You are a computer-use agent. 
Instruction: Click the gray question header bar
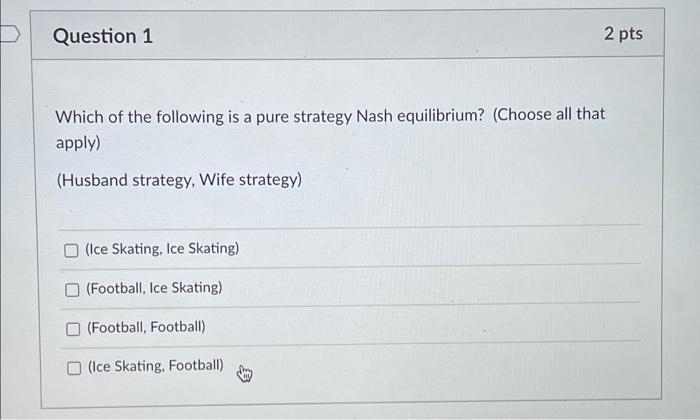pyautogui.click(x=347, y=34)
